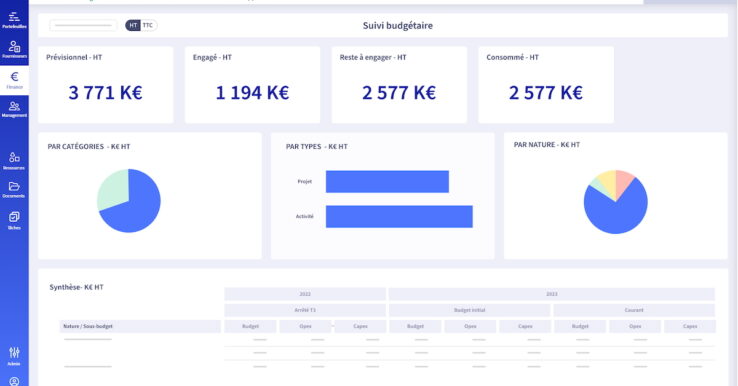Click the pink slice of Par Nature pie

coord(624,180)
